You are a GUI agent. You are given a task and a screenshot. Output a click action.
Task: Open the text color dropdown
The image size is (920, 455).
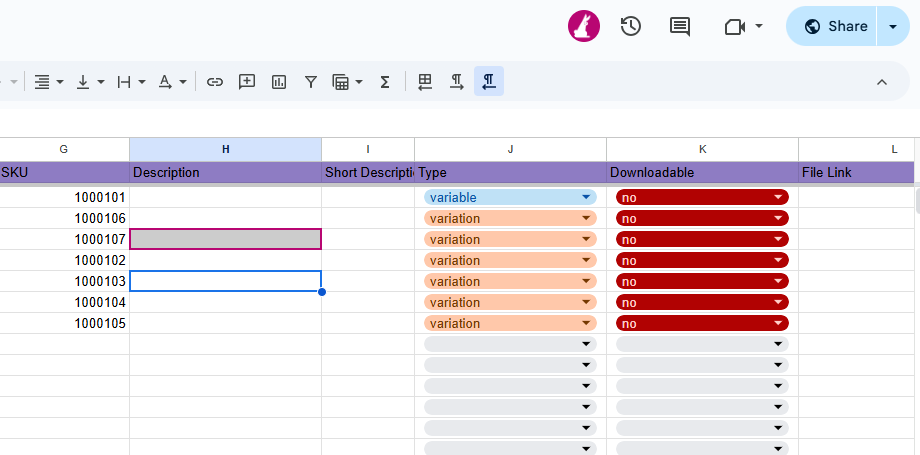point(172,82)
